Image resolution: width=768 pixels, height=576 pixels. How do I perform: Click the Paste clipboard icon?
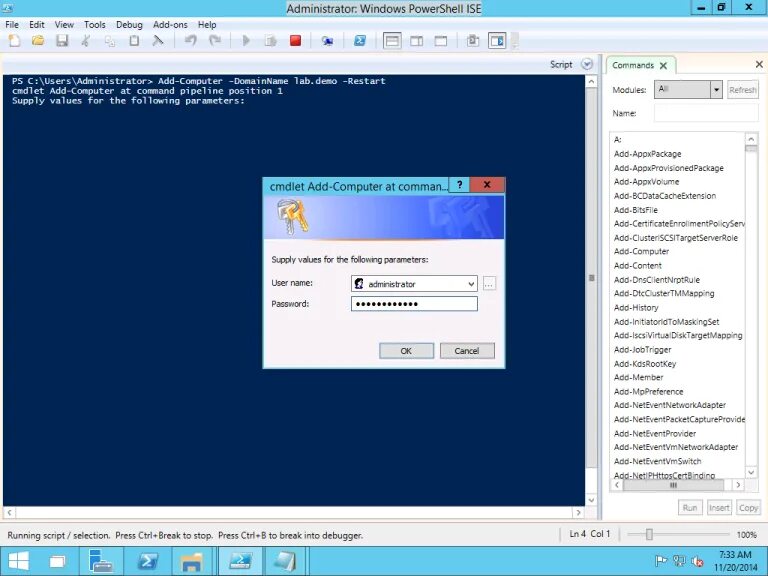134,41
